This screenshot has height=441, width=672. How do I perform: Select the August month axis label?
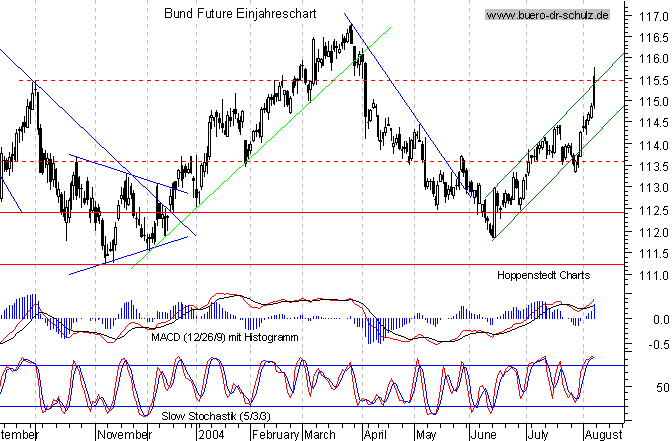[x=603, y=435]
